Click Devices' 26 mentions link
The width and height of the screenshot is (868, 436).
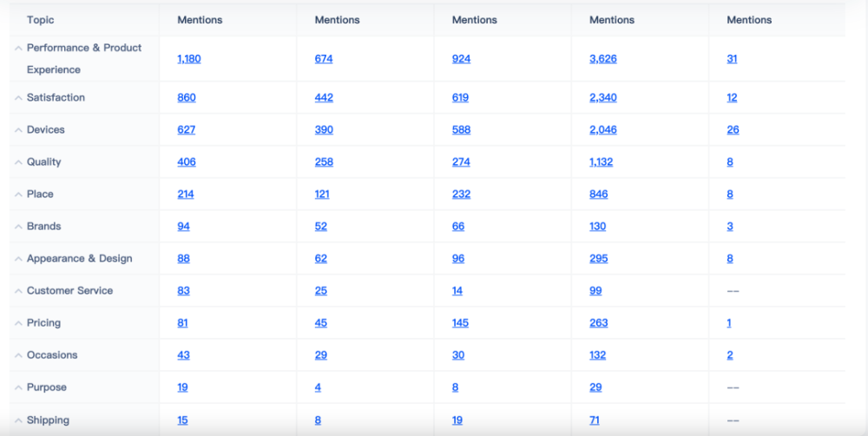tap(733, 129)
